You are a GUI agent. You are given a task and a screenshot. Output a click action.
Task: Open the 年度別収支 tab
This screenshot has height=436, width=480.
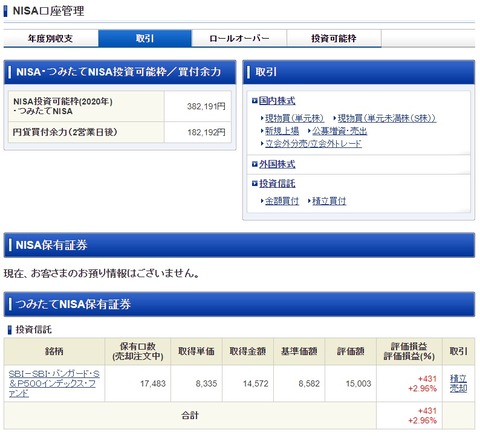[x=51, y=38]
